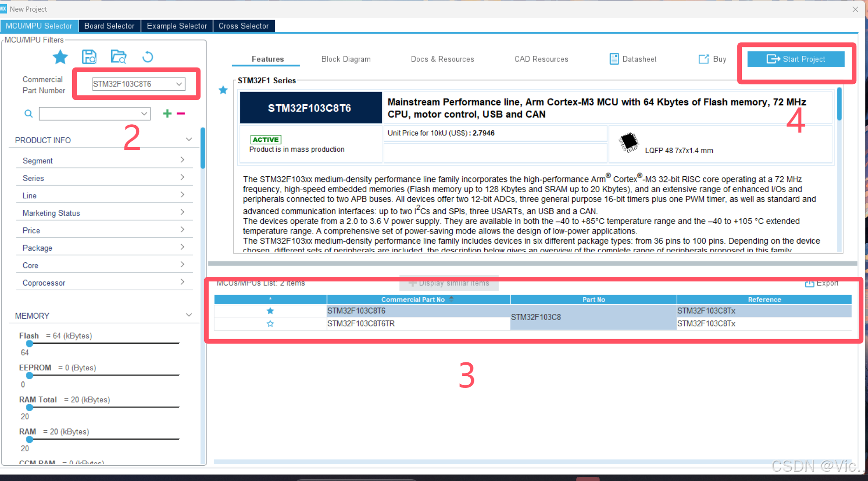Image resolution: width=868 pixels, height=481 pixels.
Task: Switch to MCU/MPU Selector tab
Action: [x=39, y=26]
